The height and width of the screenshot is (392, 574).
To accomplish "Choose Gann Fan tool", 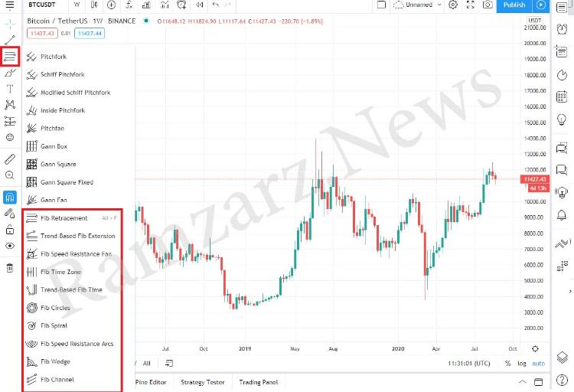I will click(x=78, y=200).
